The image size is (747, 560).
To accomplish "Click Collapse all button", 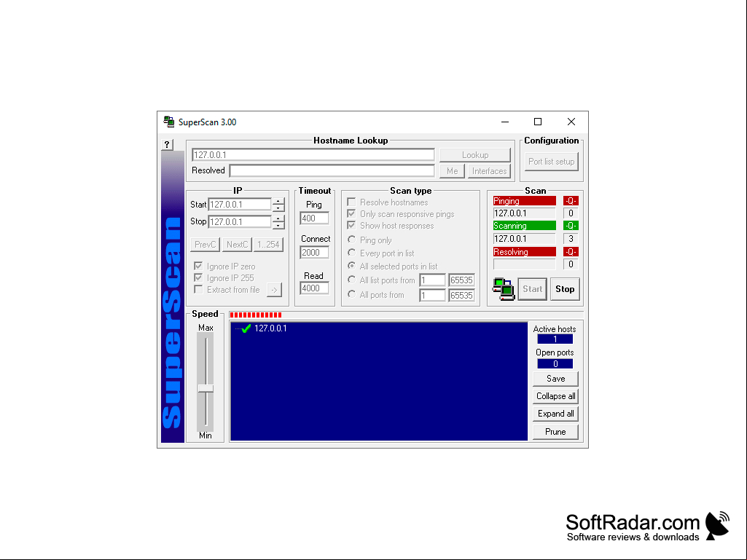I will 555,396.
